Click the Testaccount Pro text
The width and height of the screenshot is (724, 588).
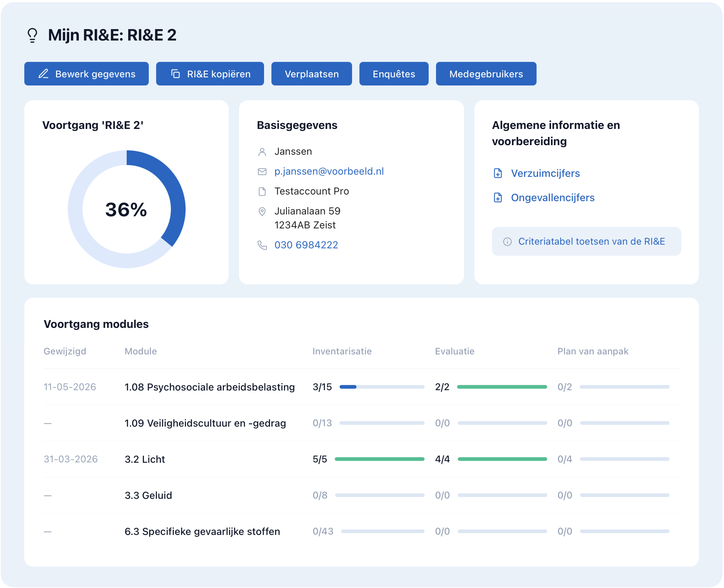coord(312,191)
